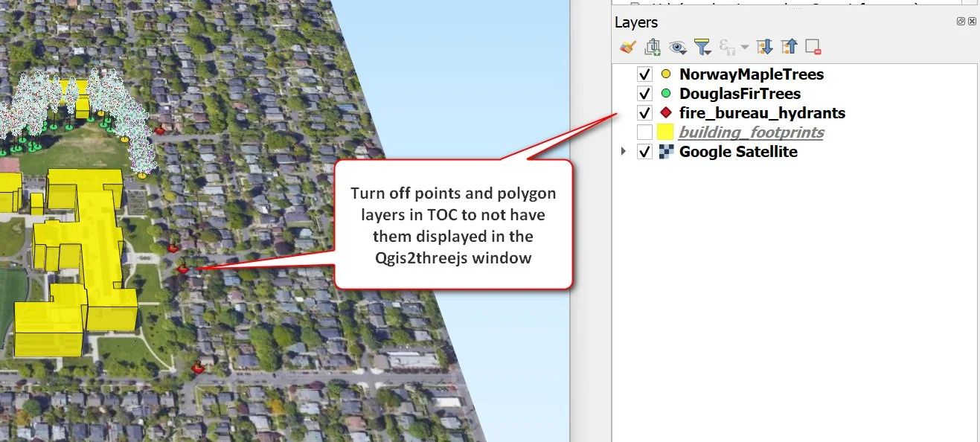This screenshot has width=980, height=442.
Task: Expand the Google Satellite layer entry
Action: (x=624, y=151)
